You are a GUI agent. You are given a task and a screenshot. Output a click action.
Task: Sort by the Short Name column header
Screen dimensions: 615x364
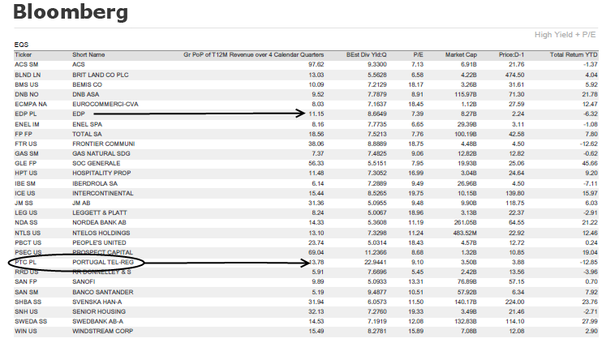pos(88,55)
